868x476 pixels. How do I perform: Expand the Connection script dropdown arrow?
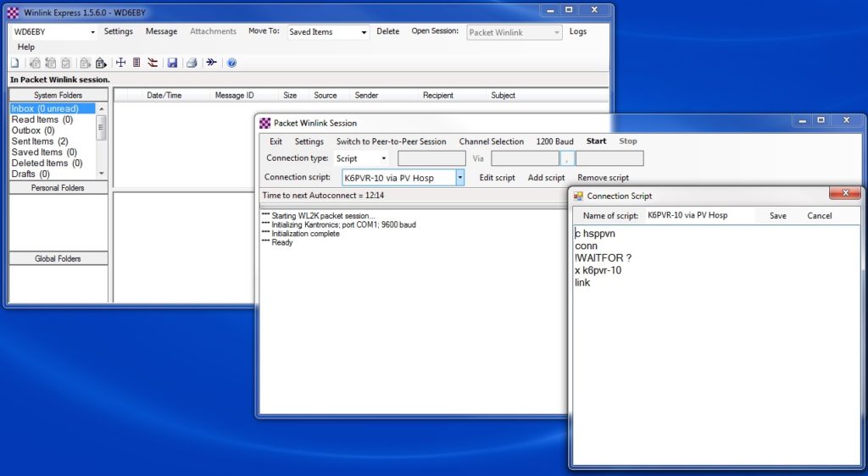coord(459,178)
